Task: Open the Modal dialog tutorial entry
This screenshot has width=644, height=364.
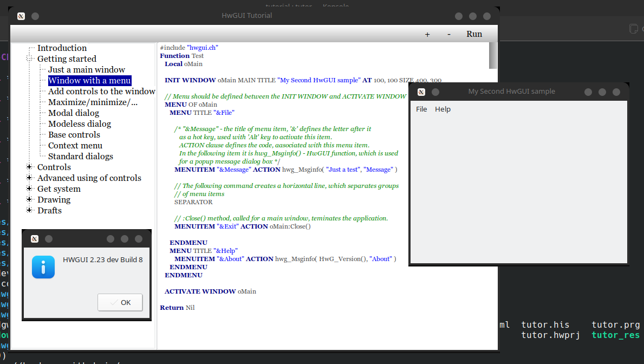Action: click(74, 113)
